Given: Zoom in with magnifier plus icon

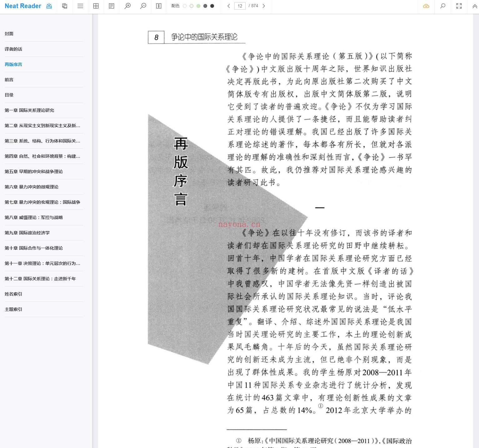Looking at the screenshot, I should pyautogui.click(x=127, y=6).
